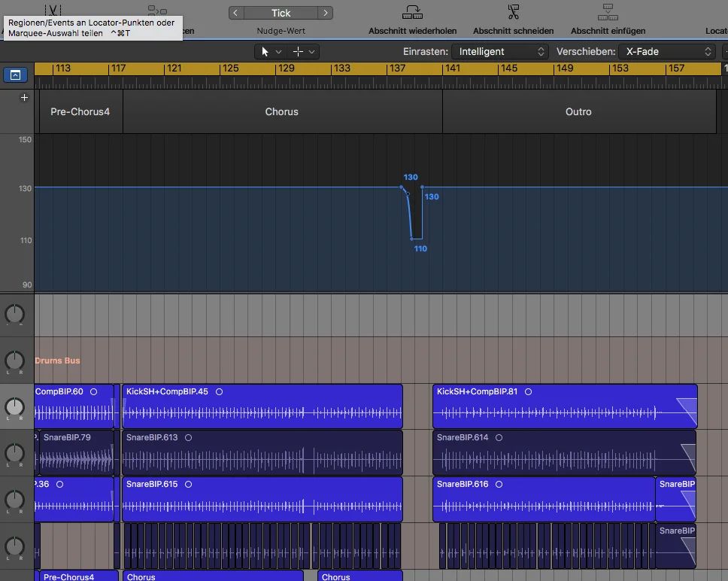Add a global track with the plus button
Viewport: 728px width, 581px height.
25,98
